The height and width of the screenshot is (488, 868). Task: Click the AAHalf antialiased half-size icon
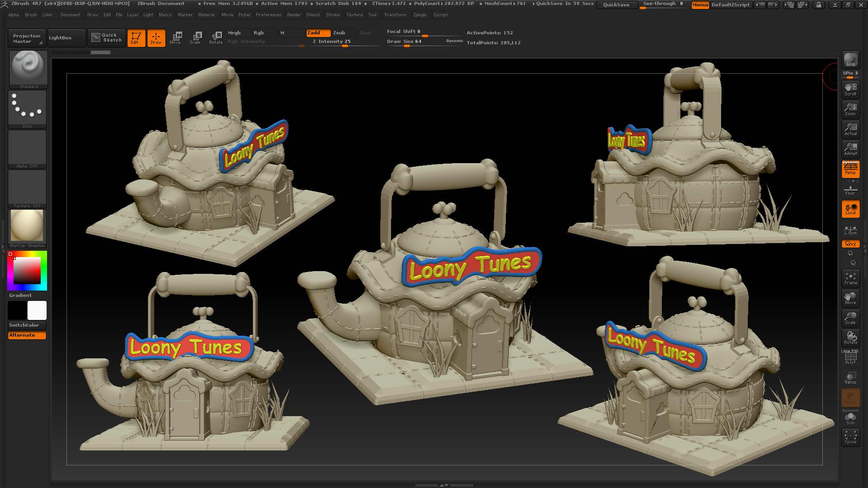click(850, 149)
